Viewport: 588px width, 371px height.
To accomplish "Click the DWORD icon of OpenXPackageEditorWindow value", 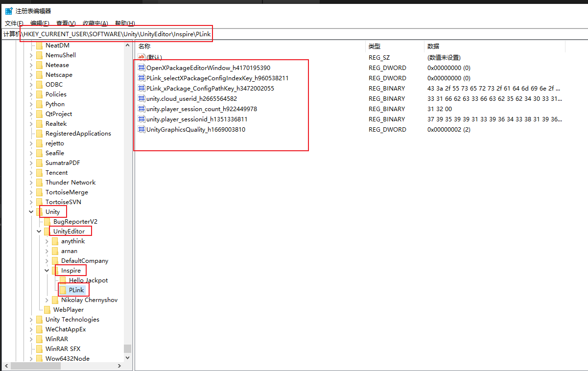I will click(x=141, y=68).
